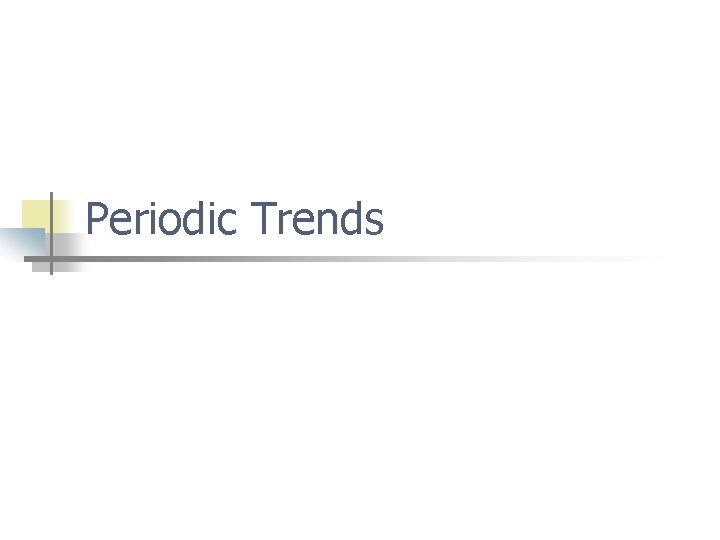Click the letter 's' ending Trends

coord(374,223)
